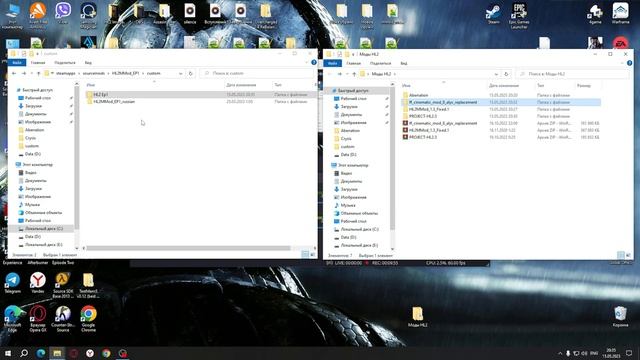This screenshot has height=360, width=640.
Task: Click horizontal scrollbar in custom window
Action: pos(188,248)
